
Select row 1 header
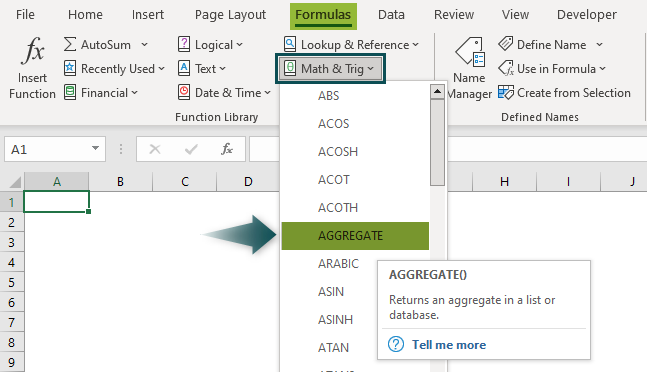point(12,202)
